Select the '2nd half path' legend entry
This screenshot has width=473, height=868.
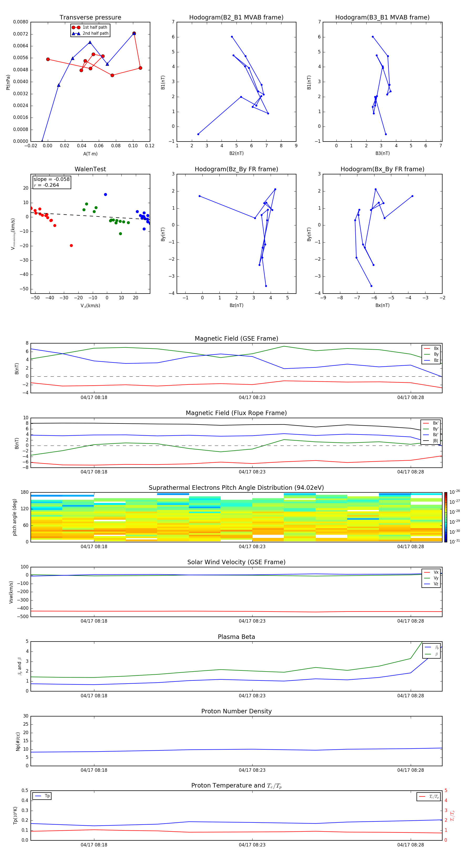(x=90, y=33)
